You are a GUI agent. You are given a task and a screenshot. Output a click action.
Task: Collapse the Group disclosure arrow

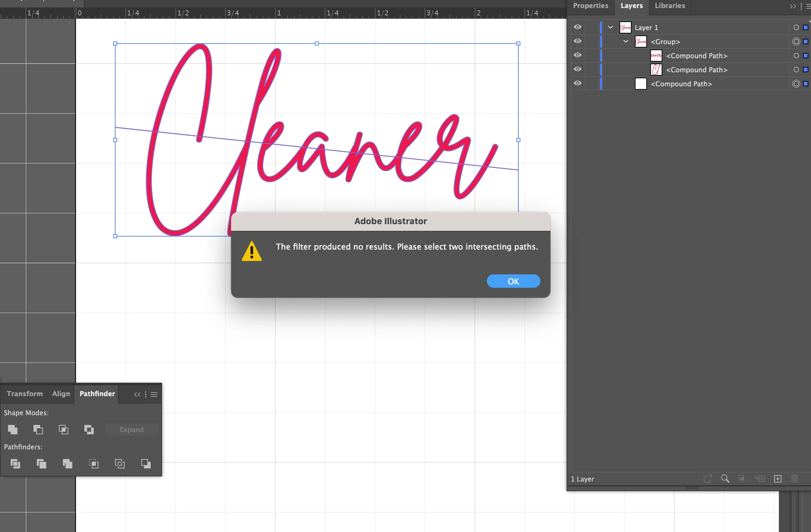point(626,41)
